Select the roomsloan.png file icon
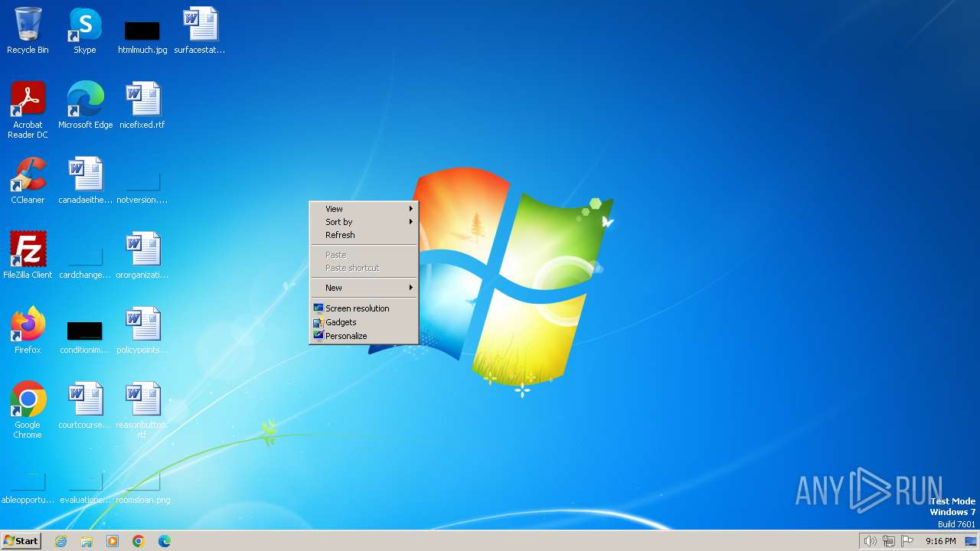The width and height of the screenshot is (980, 551). [142, 488]
